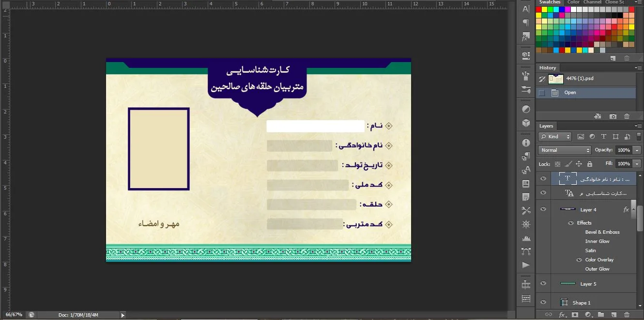This screenshot has width=644, height=320.
Task: Set history brush source on Open state
Action: 542,93
